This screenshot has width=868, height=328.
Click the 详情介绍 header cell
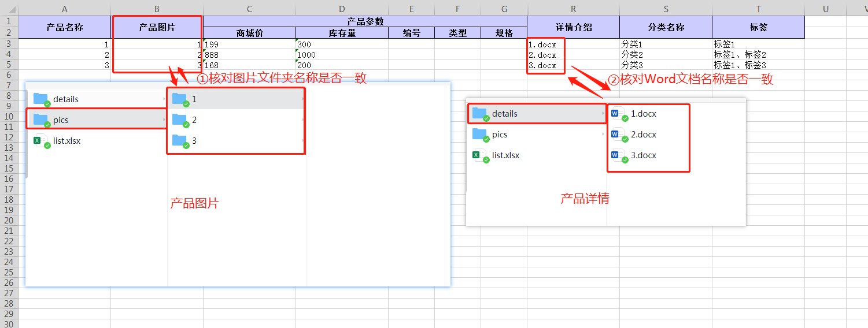coord(573,27)
